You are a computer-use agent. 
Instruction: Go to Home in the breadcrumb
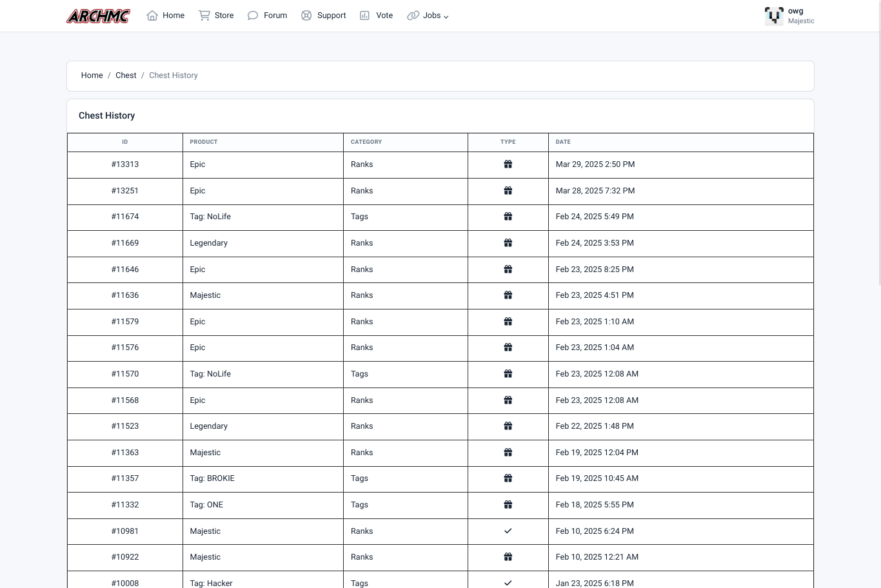pos(92,75)
